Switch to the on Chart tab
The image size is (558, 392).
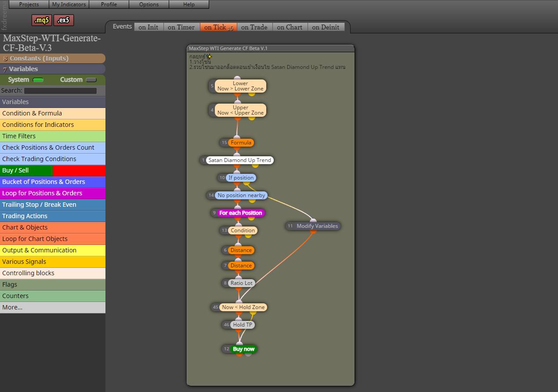point(290,27)
